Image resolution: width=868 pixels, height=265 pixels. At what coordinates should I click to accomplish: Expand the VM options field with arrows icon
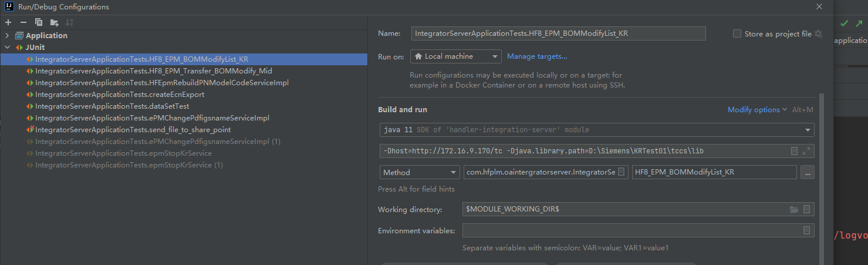click(806, 151)
